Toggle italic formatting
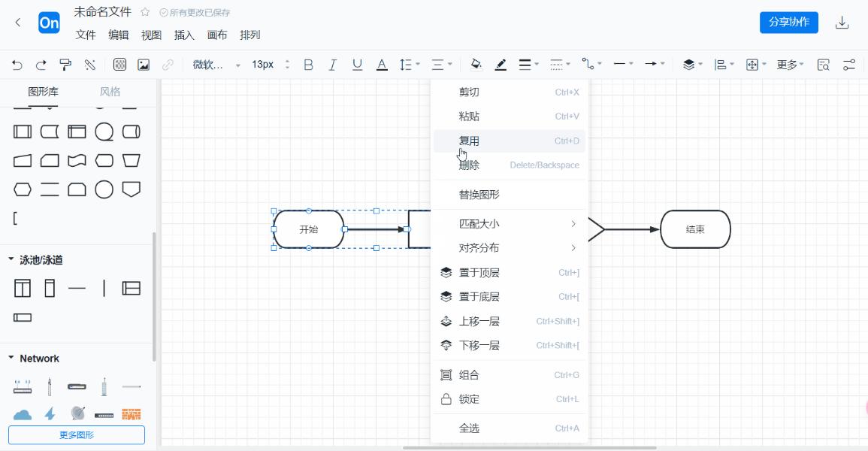The width and height of the screenshot is (868, 451). click(333, 65)
